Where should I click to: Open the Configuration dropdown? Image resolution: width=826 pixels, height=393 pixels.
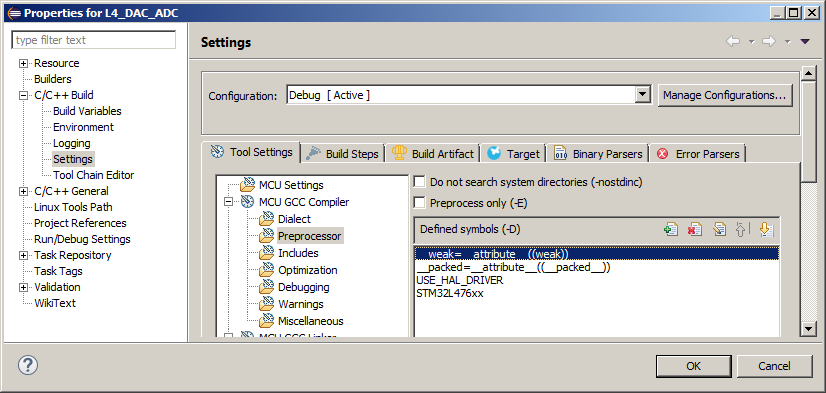pos(642,95)
